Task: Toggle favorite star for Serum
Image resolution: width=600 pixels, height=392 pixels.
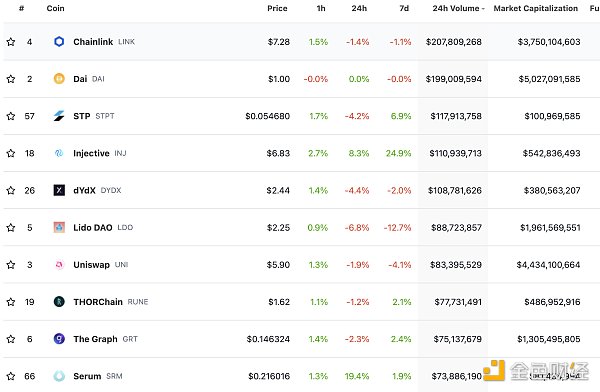Action: coord(11,376)
